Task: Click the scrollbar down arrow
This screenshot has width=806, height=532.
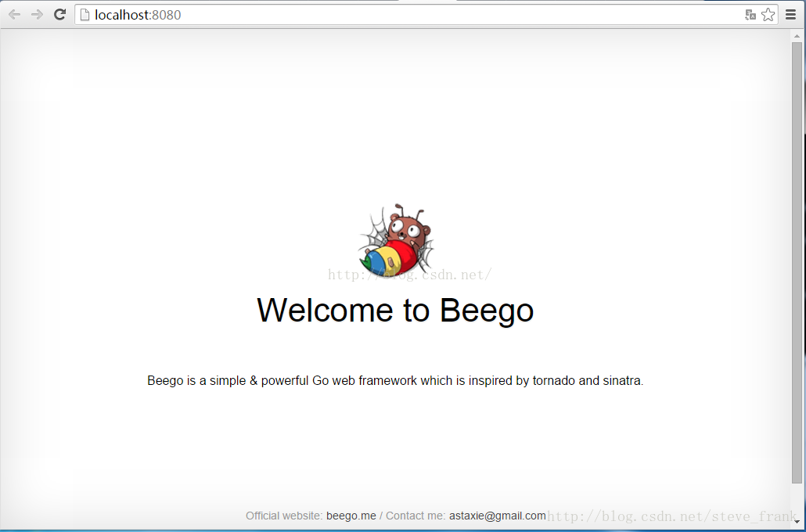Action: coord(797,522)
